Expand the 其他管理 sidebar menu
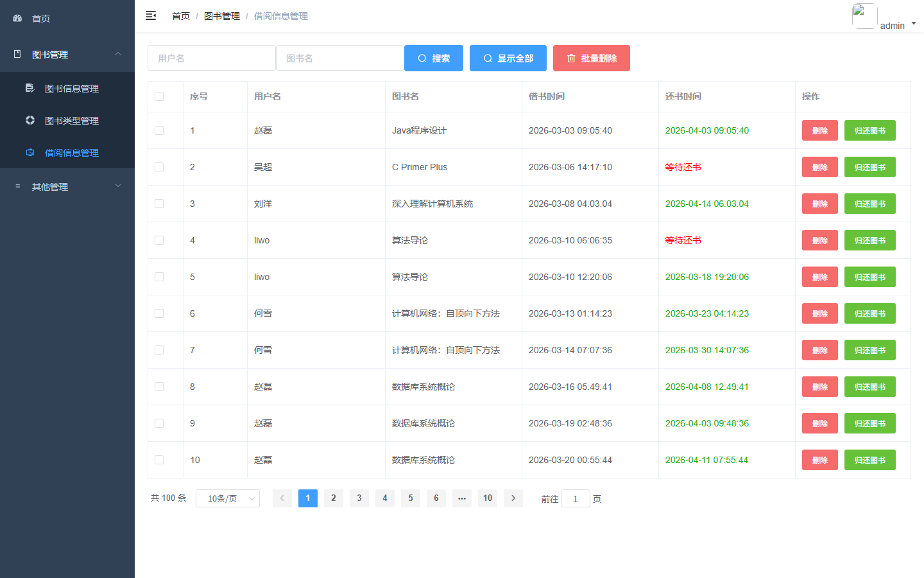The image size is (924, 578). click(67, 186)
